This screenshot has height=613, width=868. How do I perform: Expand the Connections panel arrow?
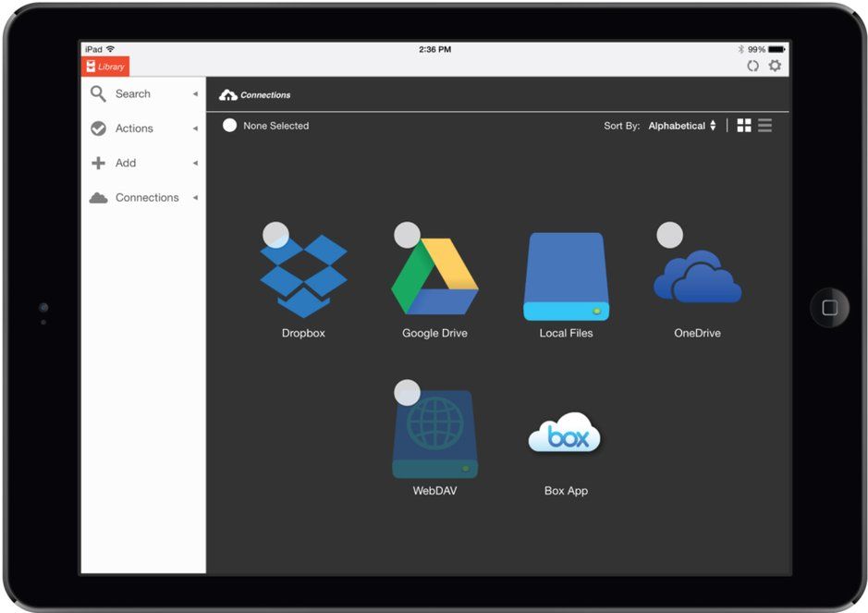pos(195,198)
